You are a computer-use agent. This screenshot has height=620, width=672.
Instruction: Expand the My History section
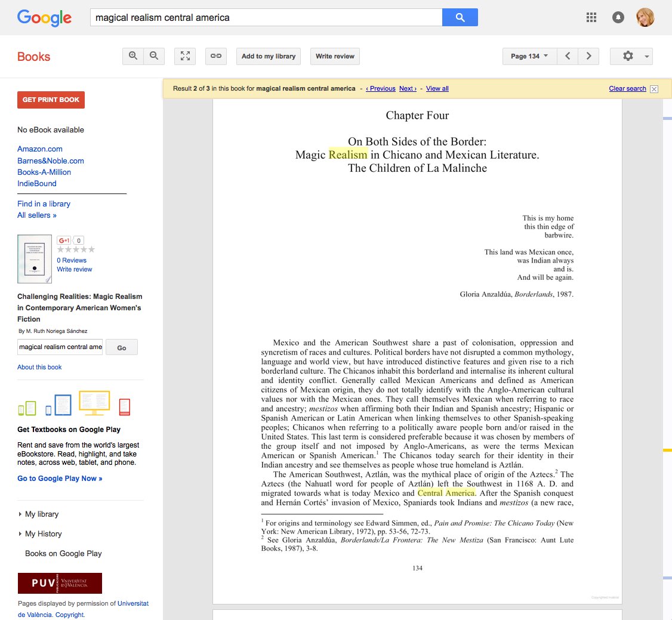tap(40, 534)
